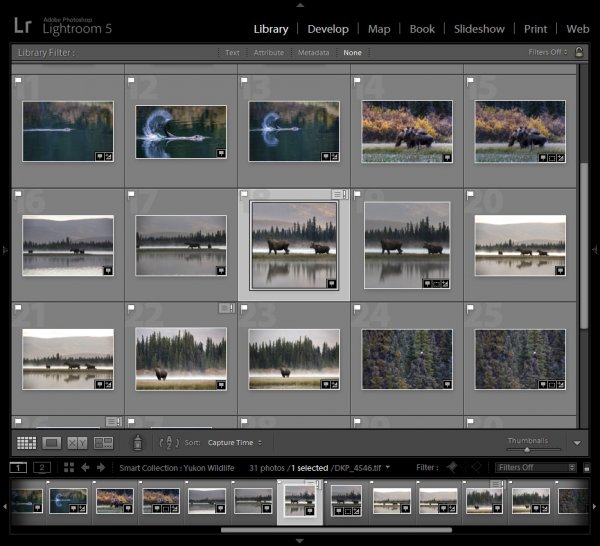600x546 pixels.
Task: Expand toolbar options triangle beside Thumbnails
Action: 577,443
